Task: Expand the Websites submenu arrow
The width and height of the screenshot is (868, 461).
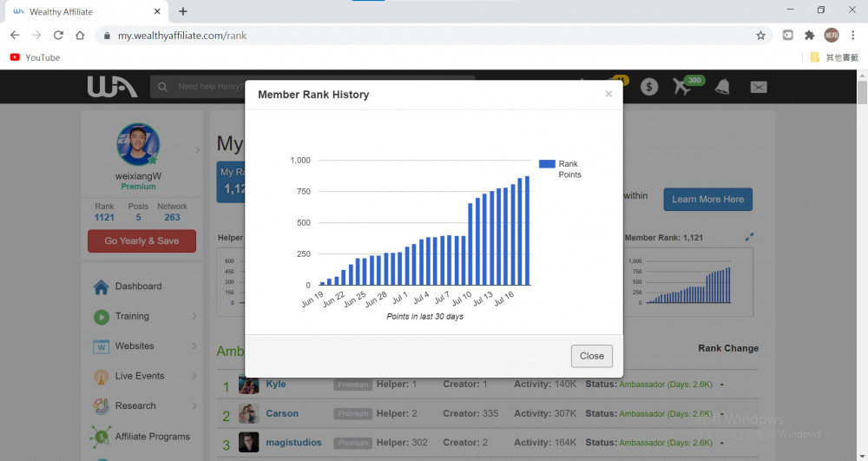Action: coord(194,346)
